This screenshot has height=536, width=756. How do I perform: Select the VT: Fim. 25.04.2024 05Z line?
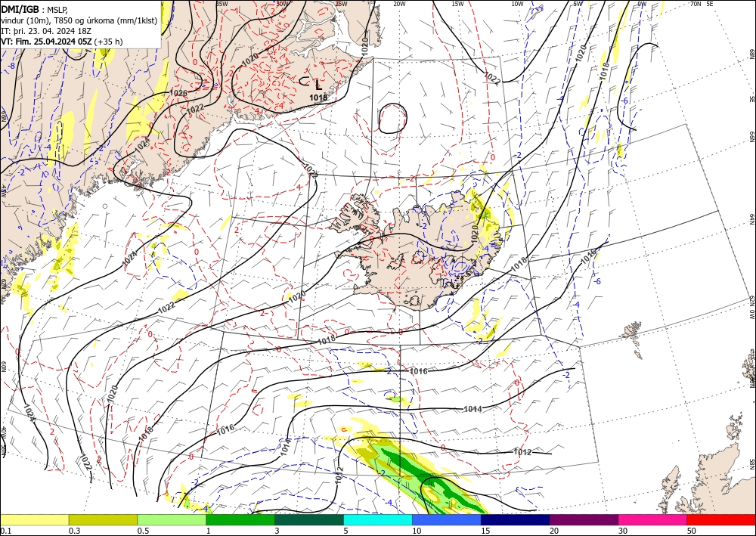click(62, 42)
